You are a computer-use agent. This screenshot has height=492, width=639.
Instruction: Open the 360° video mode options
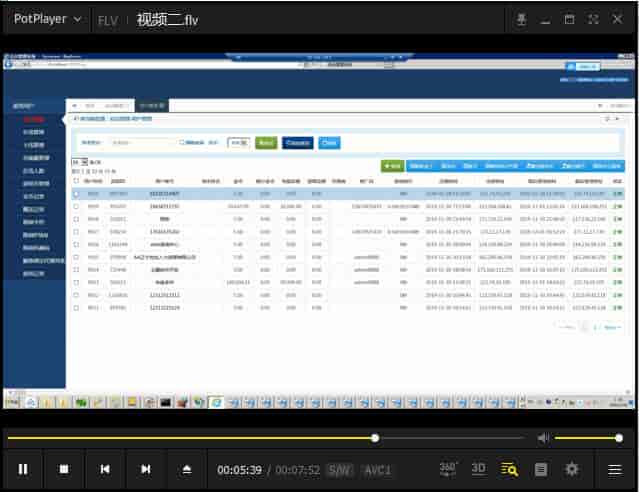[x=449, y=468]
